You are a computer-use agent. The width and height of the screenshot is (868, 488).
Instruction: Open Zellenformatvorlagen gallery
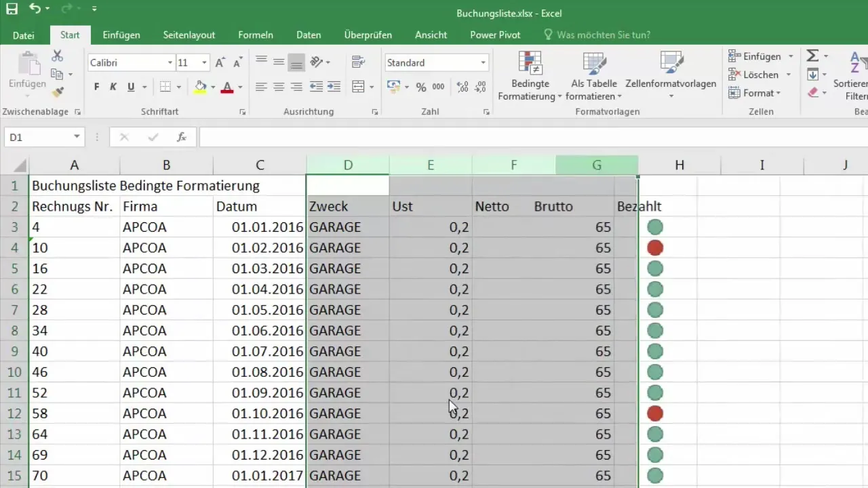click(671, 76)
